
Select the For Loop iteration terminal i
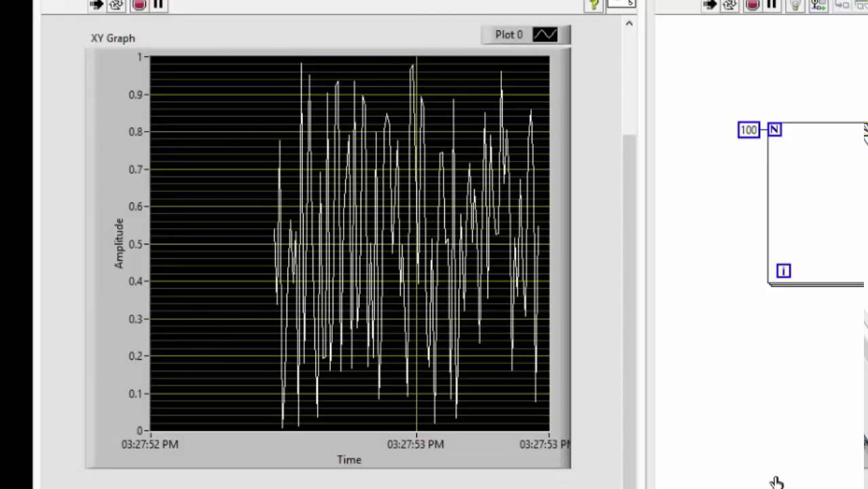783,271
